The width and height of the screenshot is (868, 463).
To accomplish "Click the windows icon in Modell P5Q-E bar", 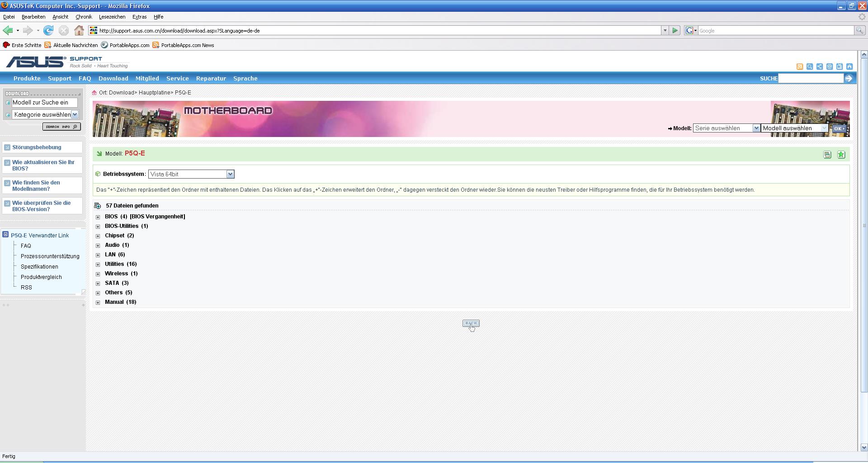I will coord(827,155).
